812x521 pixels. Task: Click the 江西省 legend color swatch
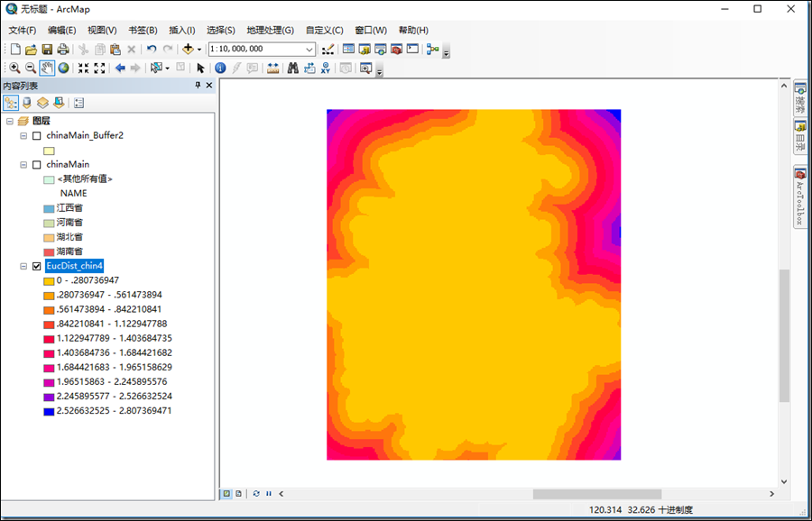pyautogui.click(x=49, y=207)
